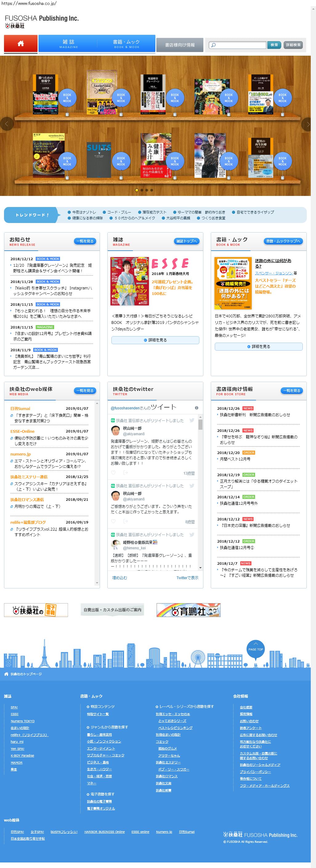The width and height of the screenshot is (316, 868).
Task: Click the carousel left arrow
Action: (6, 124)
